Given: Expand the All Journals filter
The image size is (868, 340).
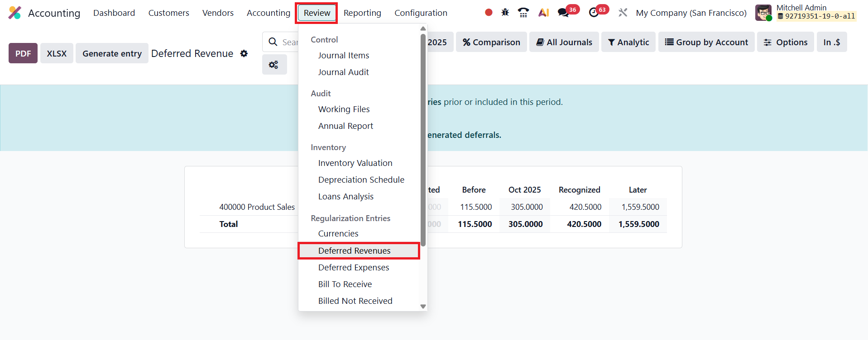Looking at the screenshot, I should pos(564,42).
